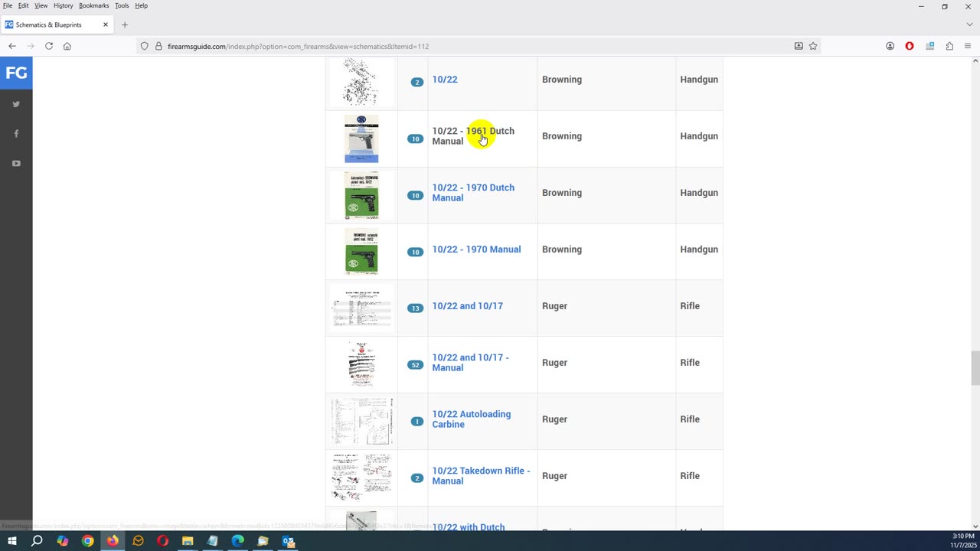
Task: Open the YouTube icon in left sidebar
Action: point(16,163)
